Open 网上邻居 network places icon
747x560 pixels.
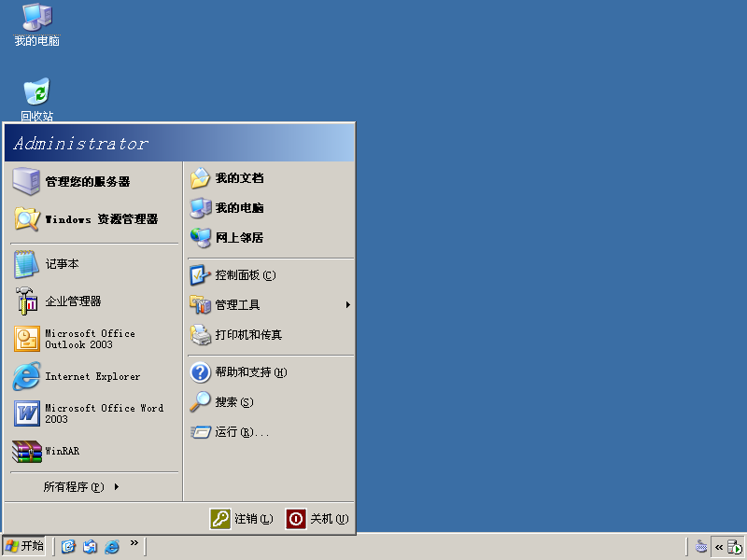[200, 238]
